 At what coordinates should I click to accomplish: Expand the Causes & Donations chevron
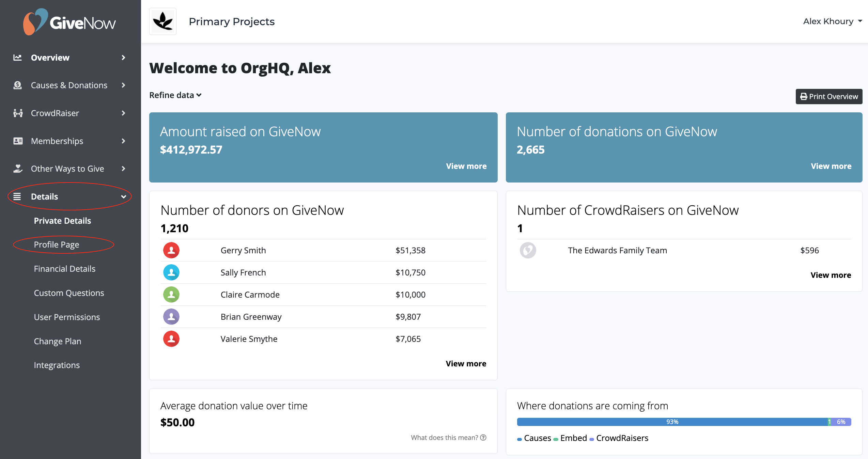123,85
